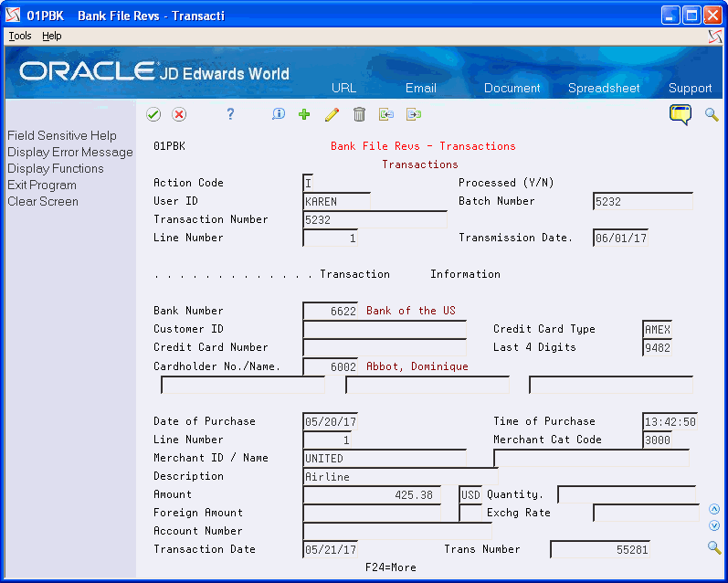Click the foreign currency code field
The image size is (728, 583).
(470, 513)
